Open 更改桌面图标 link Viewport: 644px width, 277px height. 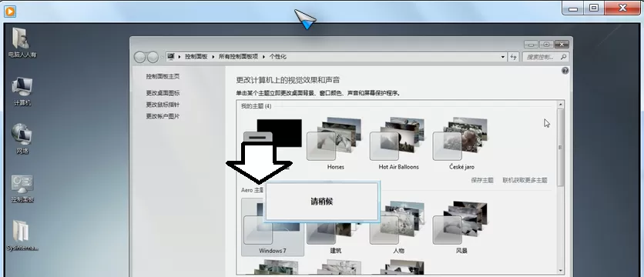pos(163,93)
